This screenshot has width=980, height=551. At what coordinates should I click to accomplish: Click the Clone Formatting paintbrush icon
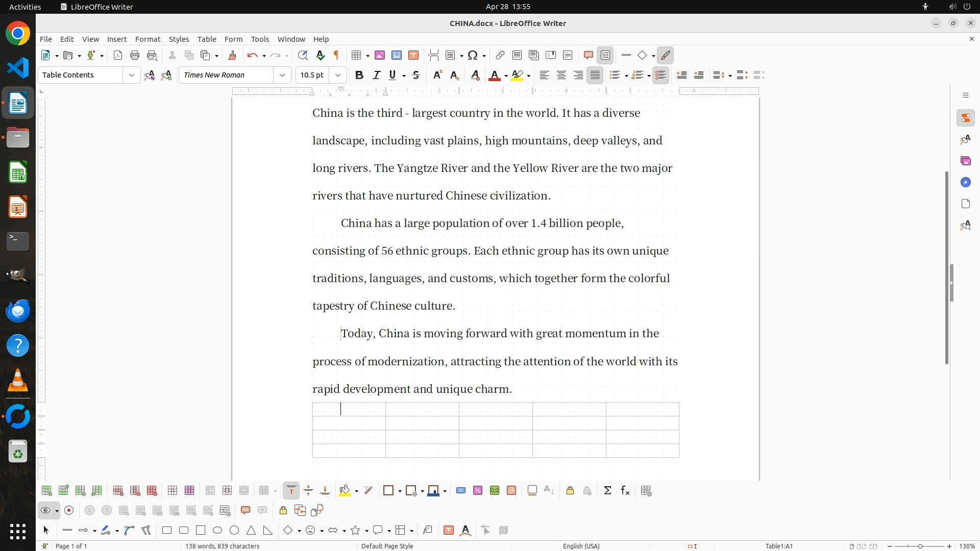(232, 55)
